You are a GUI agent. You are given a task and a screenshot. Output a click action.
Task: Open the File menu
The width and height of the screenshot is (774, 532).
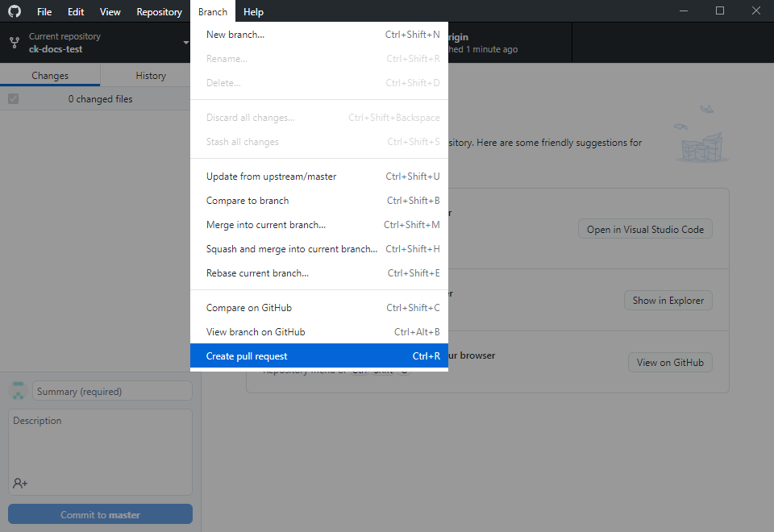click(x=44, y=11)
